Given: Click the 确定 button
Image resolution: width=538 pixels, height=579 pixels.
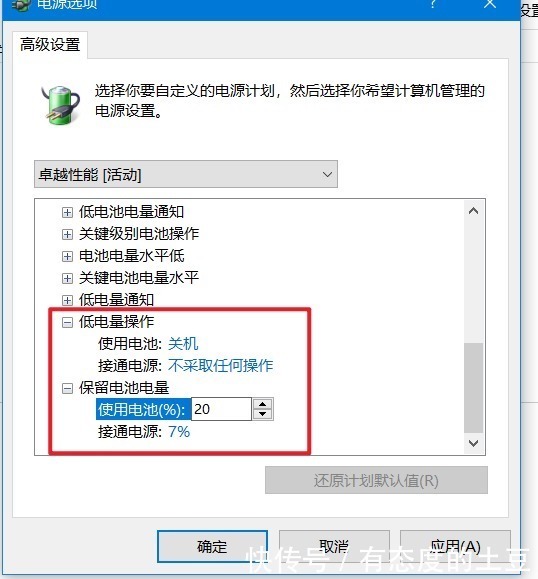Looking at the screenshot, I should [212, 547].
